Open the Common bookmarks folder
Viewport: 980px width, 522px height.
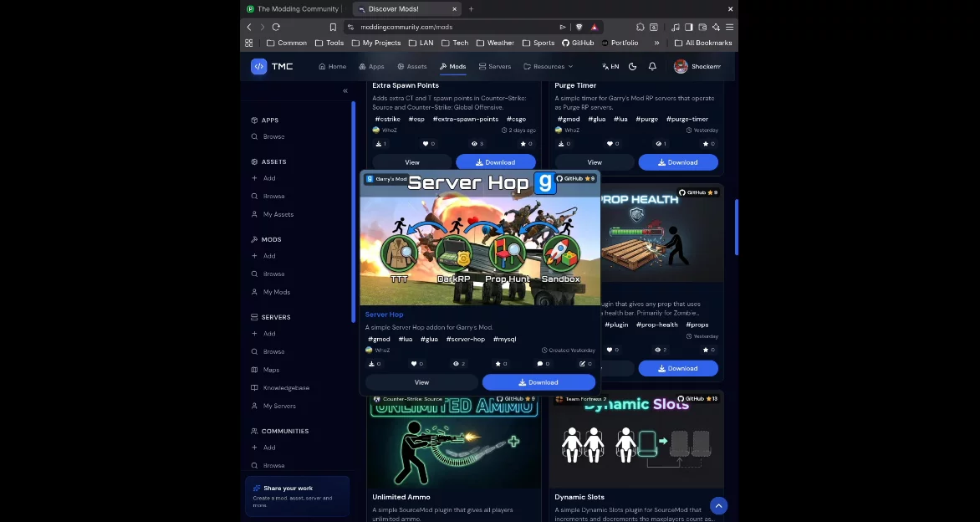click(x=287, y=43)
